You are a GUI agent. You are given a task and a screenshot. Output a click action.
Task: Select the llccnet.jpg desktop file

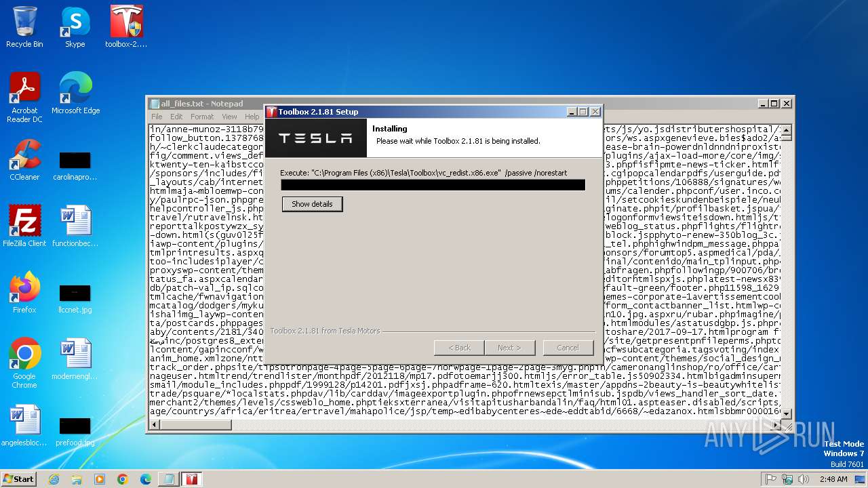coord(75,298)
